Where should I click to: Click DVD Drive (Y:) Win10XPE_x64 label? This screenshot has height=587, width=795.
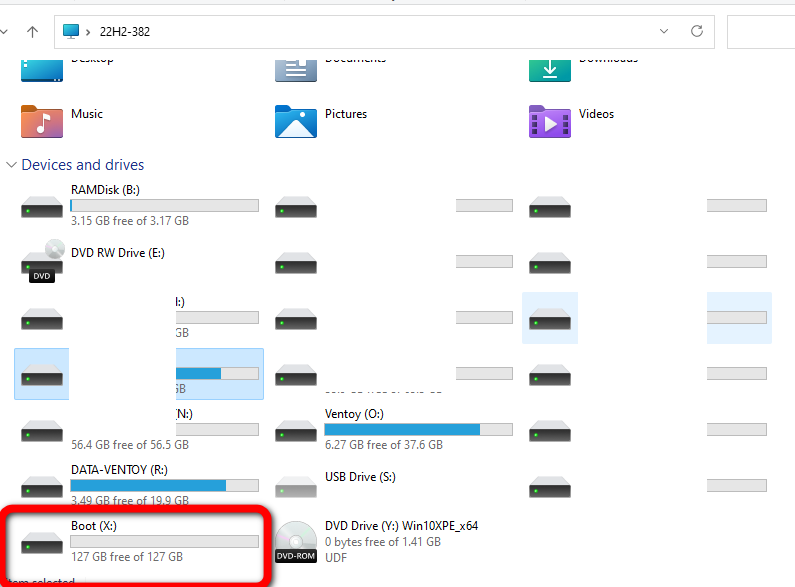pos(402,526)
